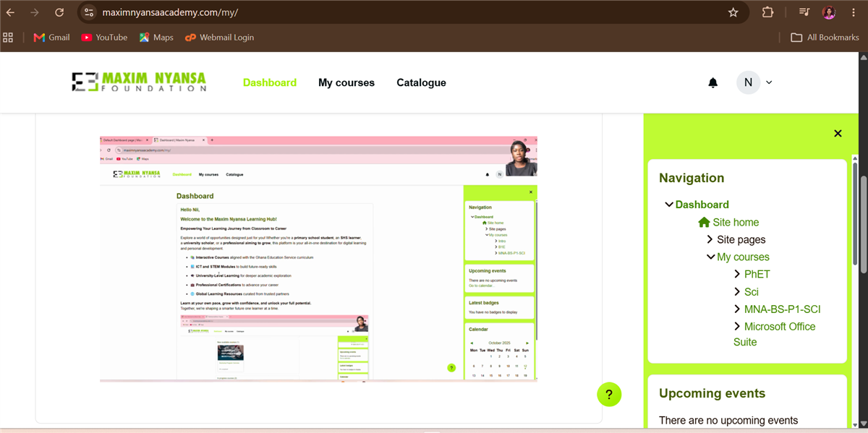Open My courses in top navigation
Screen dimensions: 868x433
[x=346, y=82]
